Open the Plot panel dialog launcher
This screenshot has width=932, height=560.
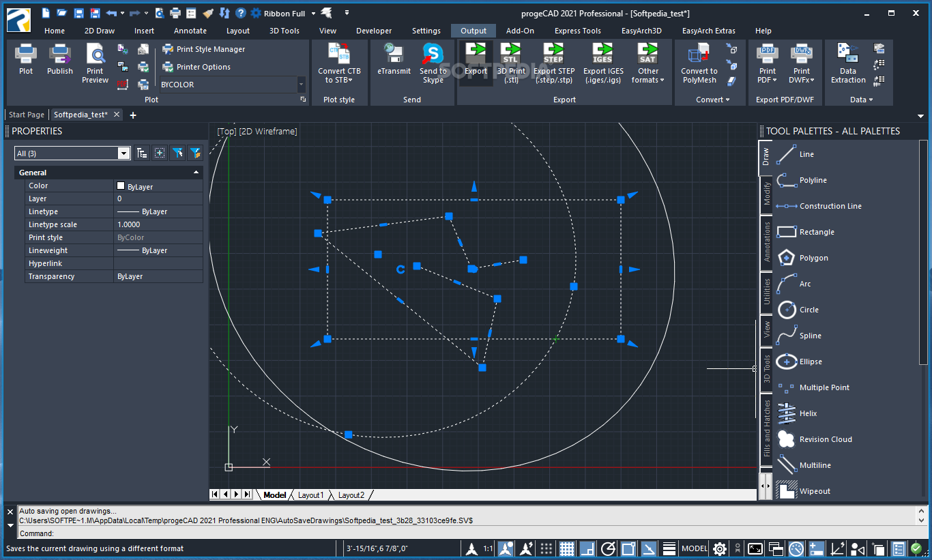pos(303,100)
